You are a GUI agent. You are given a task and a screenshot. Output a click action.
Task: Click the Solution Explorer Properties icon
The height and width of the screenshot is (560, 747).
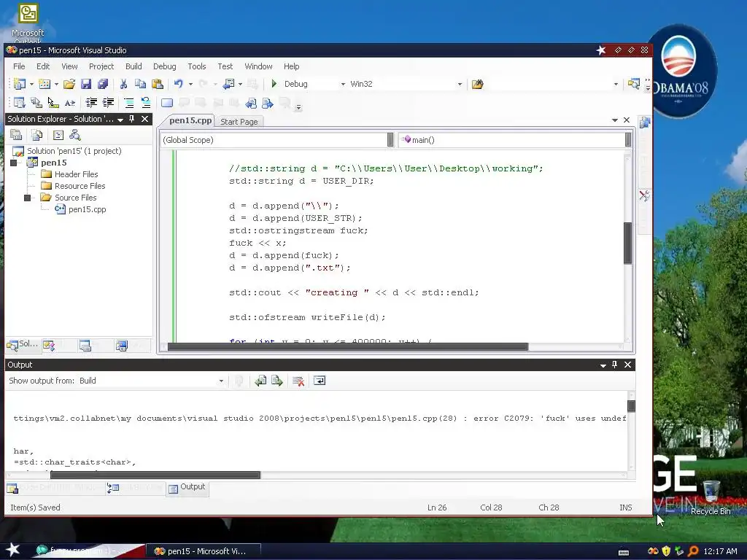tap(16, 135)
